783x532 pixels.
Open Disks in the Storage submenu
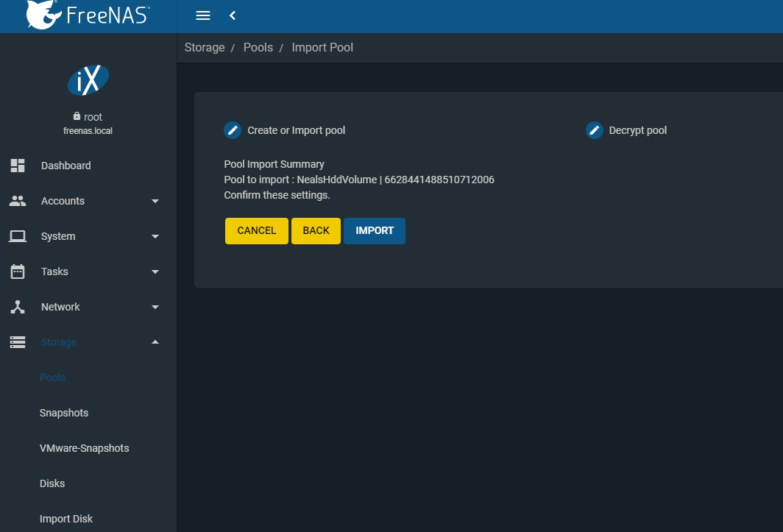[x=52, y=483]
